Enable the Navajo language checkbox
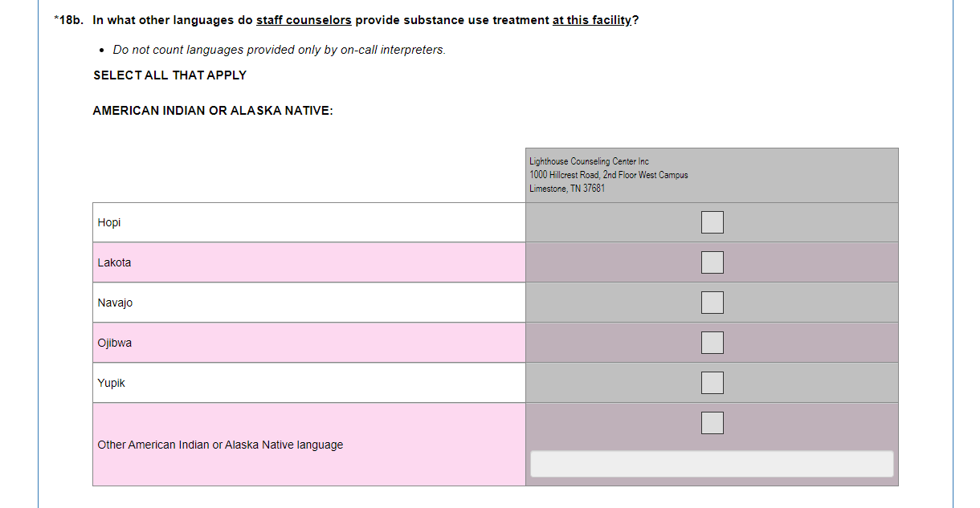The width and height of the screenshot is (980, 508). (712, 303)
